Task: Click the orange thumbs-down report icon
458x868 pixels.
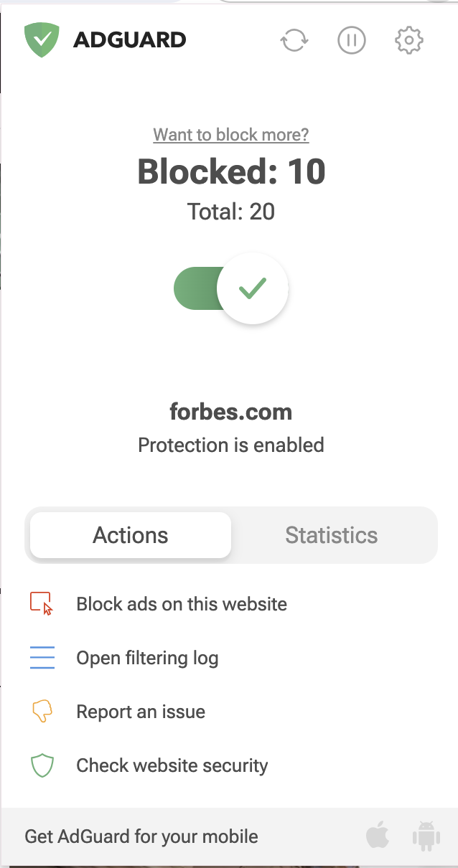Action: click(42, 712)
